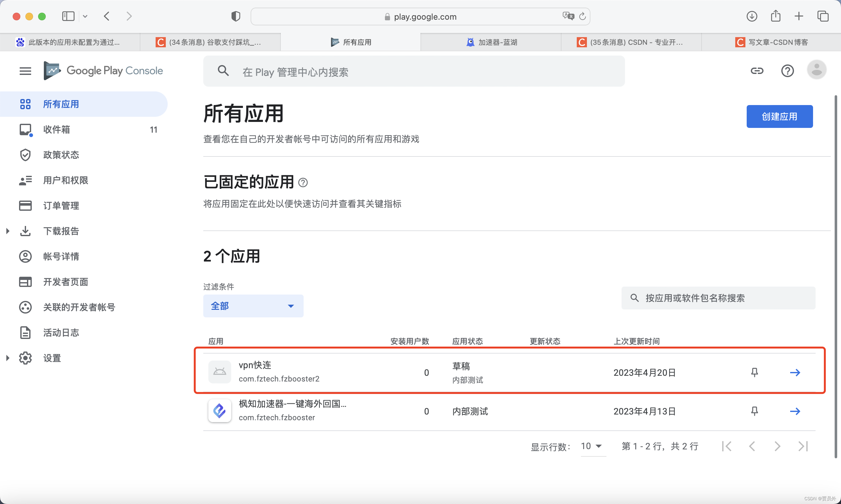Click Safari forward navigation arrow
Screen dimensions: 841x504
[x=129, y=16]
